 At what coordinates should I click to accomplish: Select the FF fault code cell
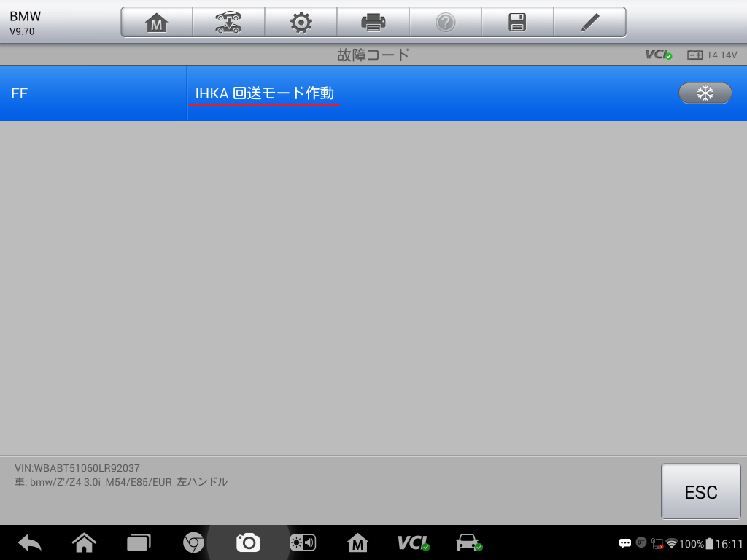click(93, 93)
